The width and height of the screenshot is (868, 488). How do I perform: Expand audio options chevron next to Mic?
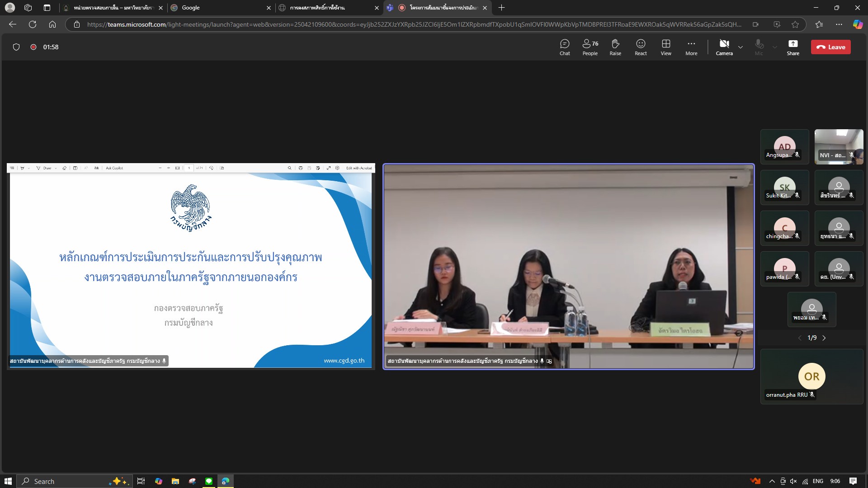tap(775, 47)
